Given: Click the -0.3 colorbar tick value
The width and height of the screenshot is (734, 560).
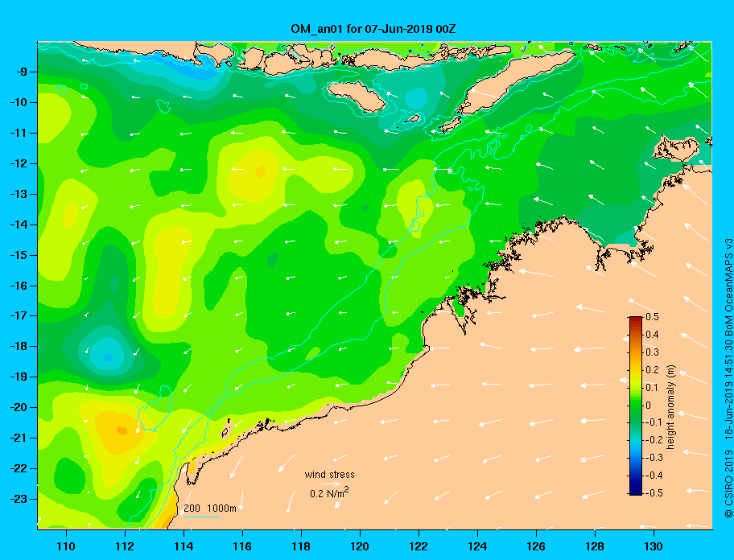Looking at the screenshot, I should coord(654,458).
